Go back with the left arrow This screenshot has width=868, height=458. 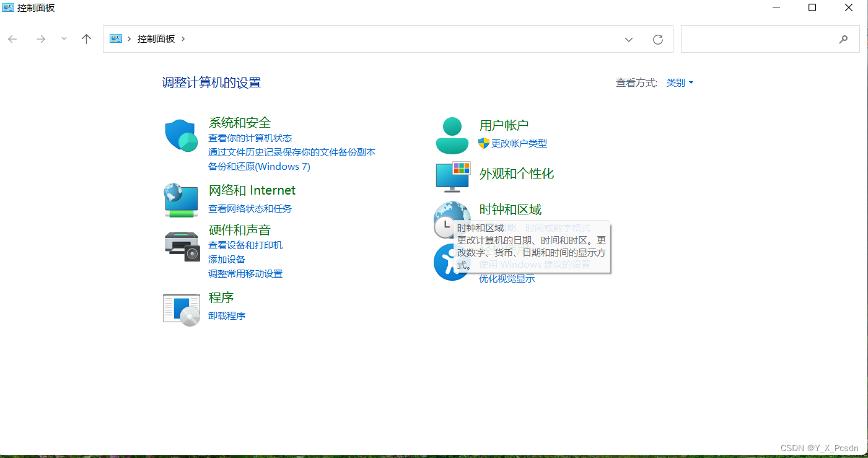[x=12, y=39]
